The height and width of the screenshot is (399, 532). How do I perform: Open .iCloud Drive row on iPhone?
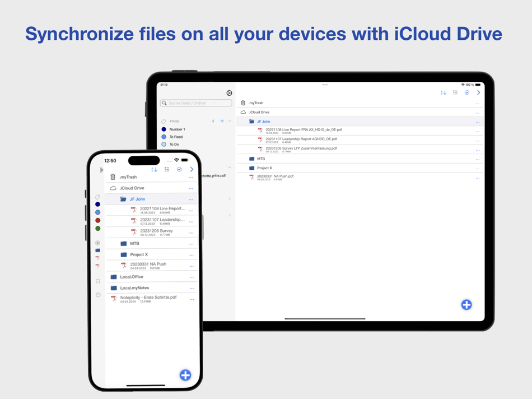coord(151,188)
